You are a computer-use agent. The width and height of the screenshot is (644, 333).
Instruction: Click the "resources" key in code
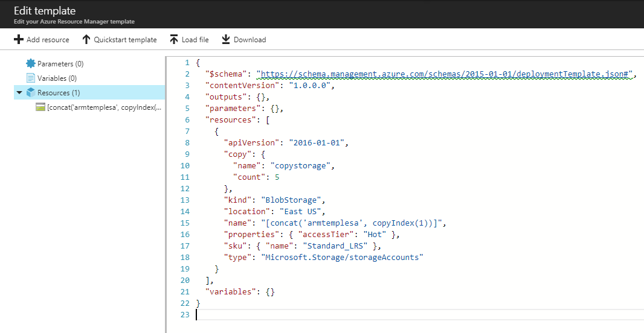click(231, 120)
